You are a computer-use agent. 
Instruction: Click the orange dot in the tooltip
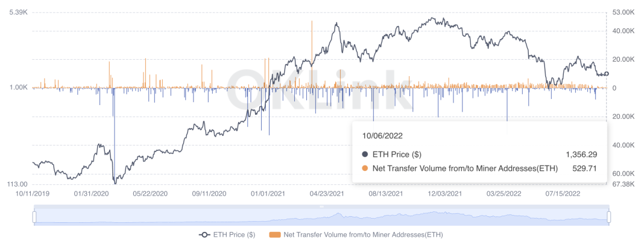(x=365, y=168)
